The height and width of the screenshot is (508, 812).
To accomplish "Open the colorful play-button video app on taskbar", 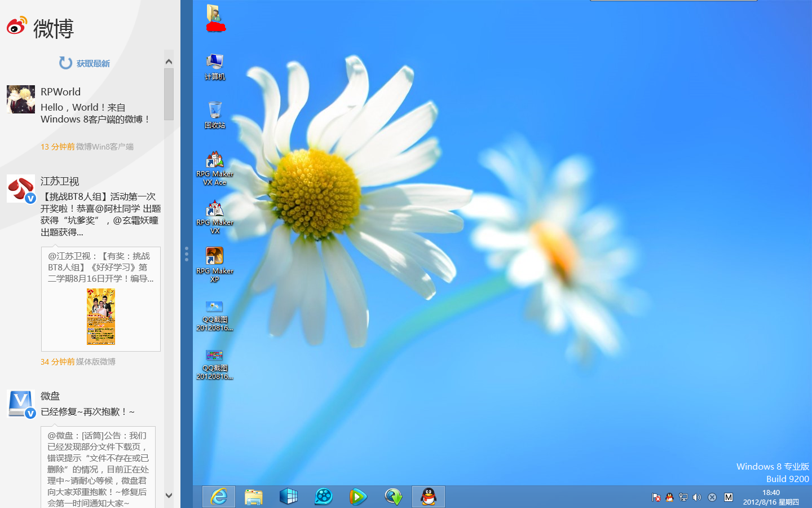I will pos(359,497).
